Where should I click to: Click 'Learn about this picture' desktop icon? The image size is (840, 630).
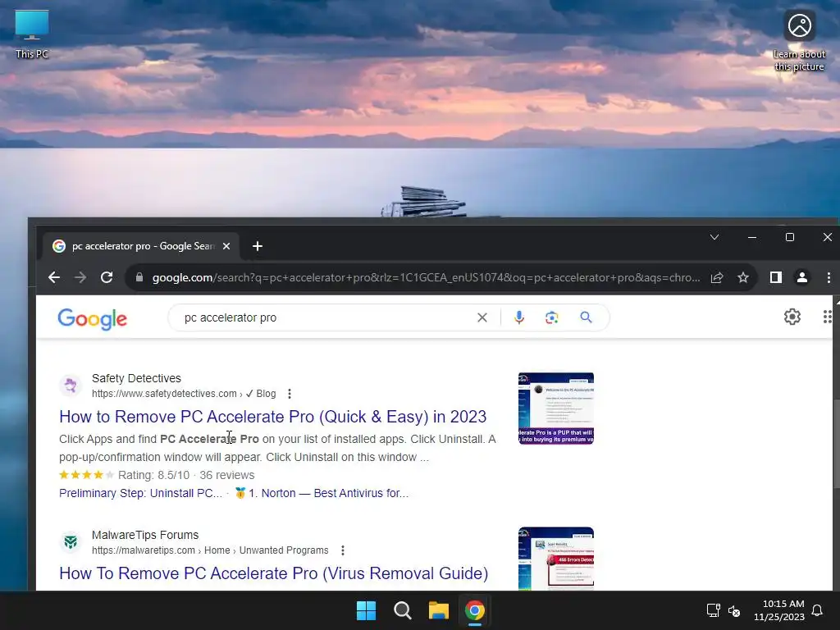[x=799, y=41]
